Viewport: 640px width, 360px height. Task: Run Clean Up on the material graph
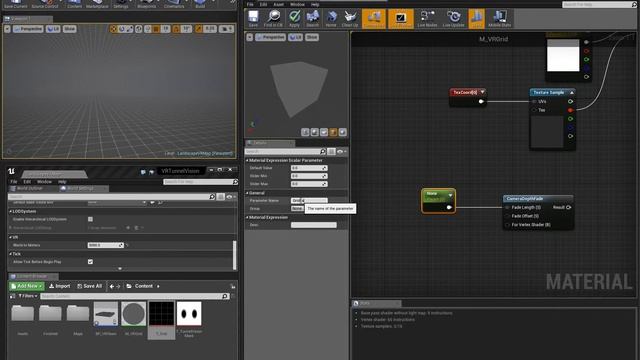(350, 19)
